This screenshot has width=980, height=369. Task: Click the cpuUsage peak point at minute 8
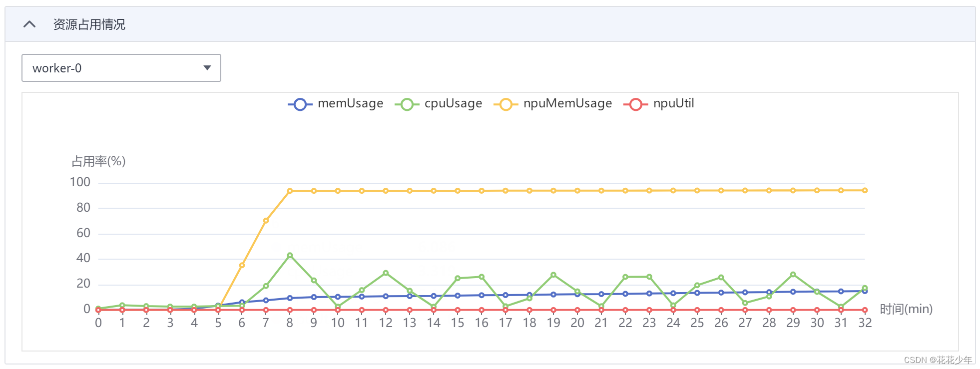(x=290, y=256)
